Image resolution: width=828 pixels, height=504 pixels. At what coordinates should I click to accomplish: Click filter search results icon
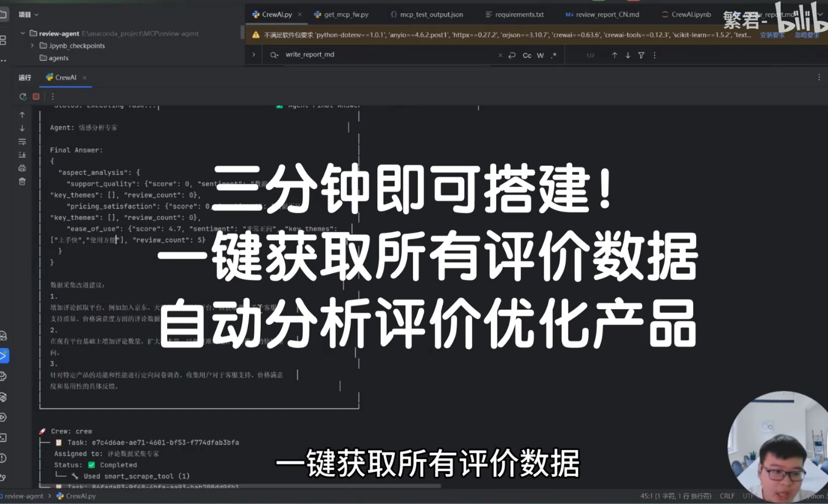pos(641,55)
